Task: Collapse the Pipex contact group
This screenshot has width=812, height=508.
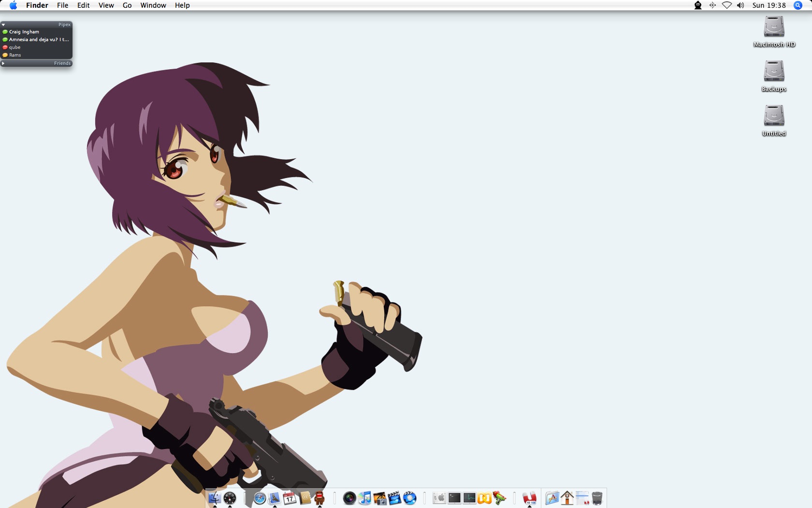Action: (x=3, y=24)
